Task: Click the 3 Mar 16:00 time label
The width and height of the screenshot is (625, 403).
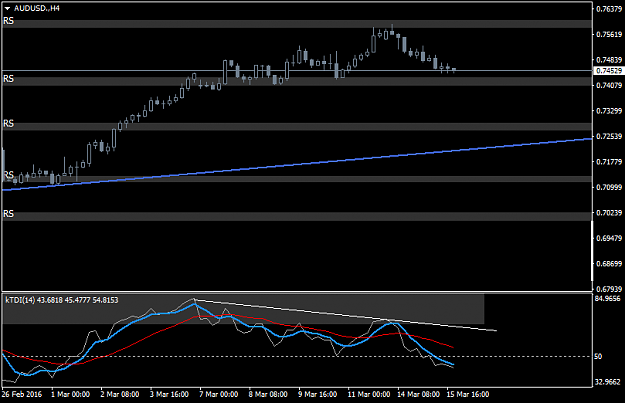Action: pyautogui.click(x=169, y=394)
